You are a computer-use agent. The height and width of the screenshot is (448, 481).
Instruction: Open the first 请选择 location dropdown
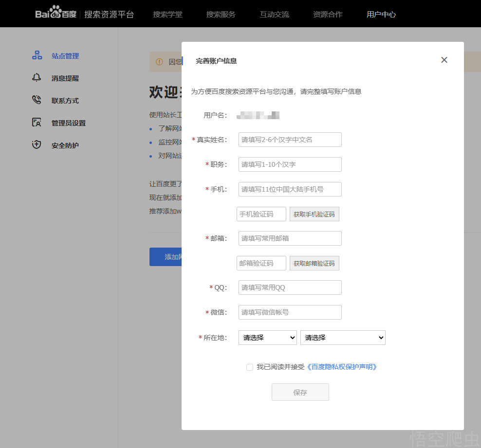click(x=267, y=337)
